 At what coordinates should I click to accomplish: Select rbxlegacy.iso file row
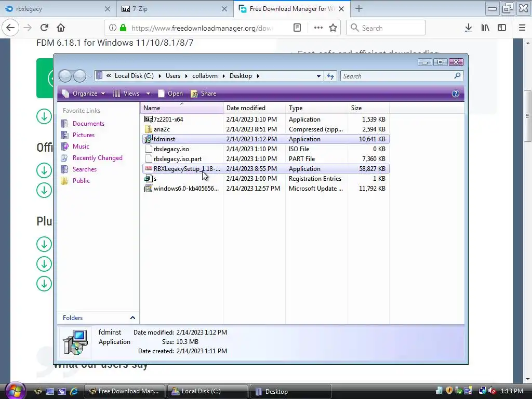pos(265,149)
